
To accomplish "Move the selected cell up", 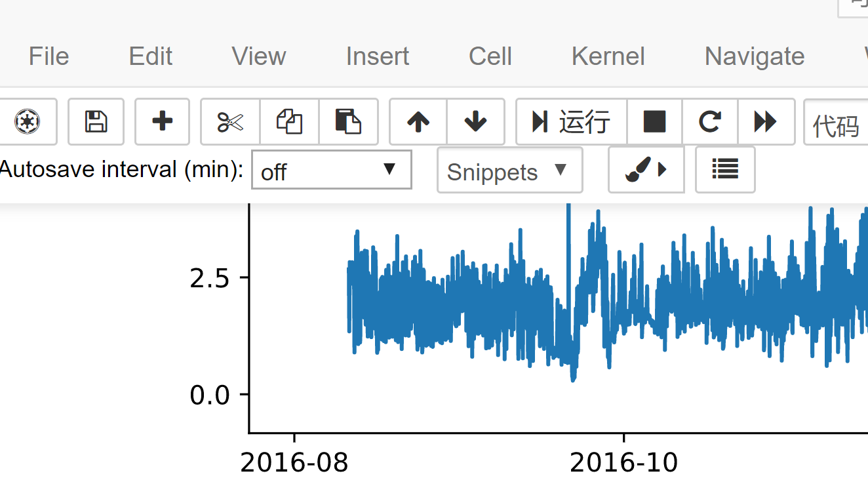I will point(417,121).
